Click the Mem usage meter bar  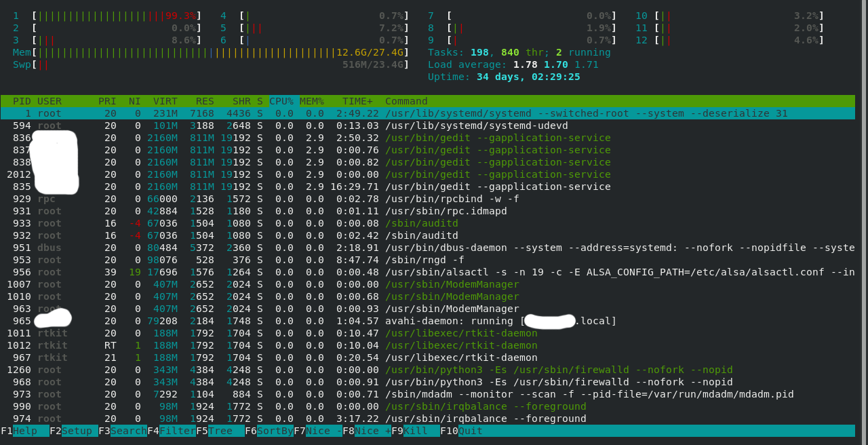[x=211, y=52]
